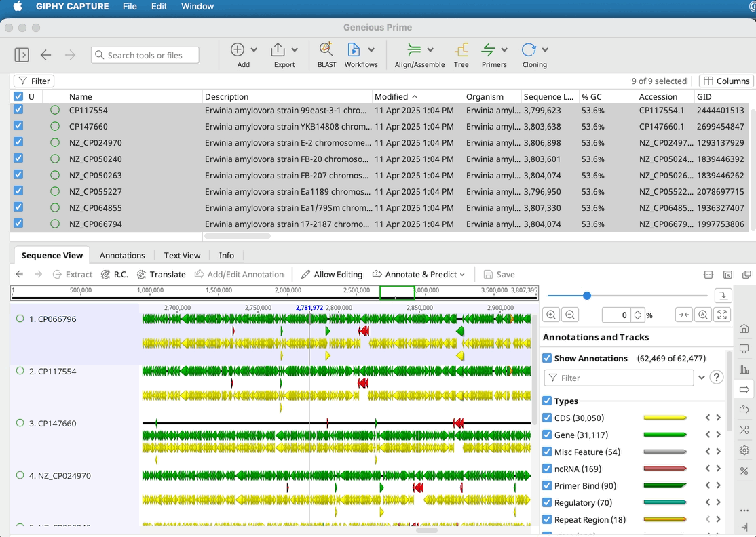
Task: Uncheck the Show Annotations checkbox
Action: point(547,358)
